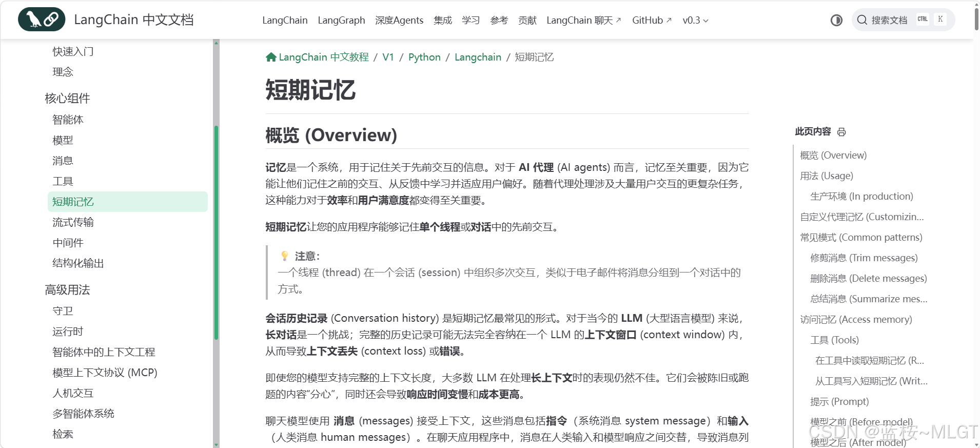
Task: Select 智能体中的上下文工程 in the sidebar
Action: click(x=104, y=352)
